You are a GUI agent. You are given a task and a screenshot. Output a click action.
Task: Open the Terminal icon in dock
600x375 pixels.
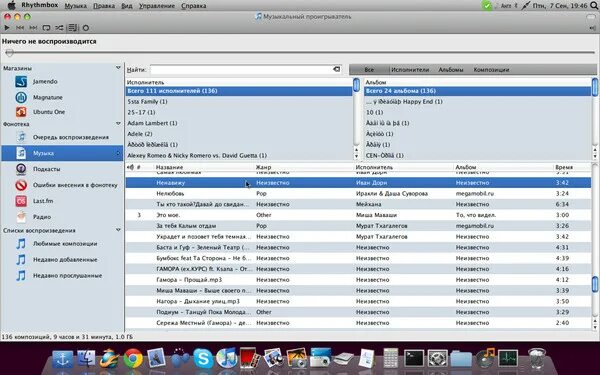click(x=414, y=359)
